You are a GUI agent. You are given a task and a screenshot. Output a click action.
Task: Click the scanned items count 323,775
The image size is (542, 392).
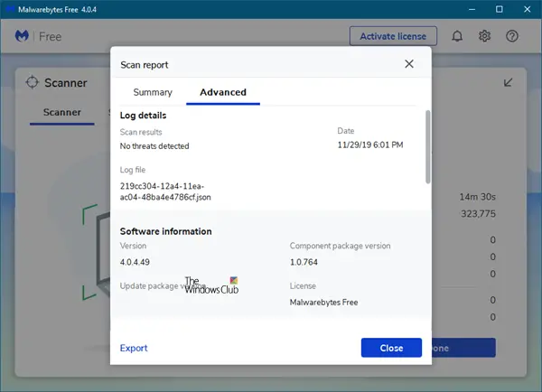[478, 214]
